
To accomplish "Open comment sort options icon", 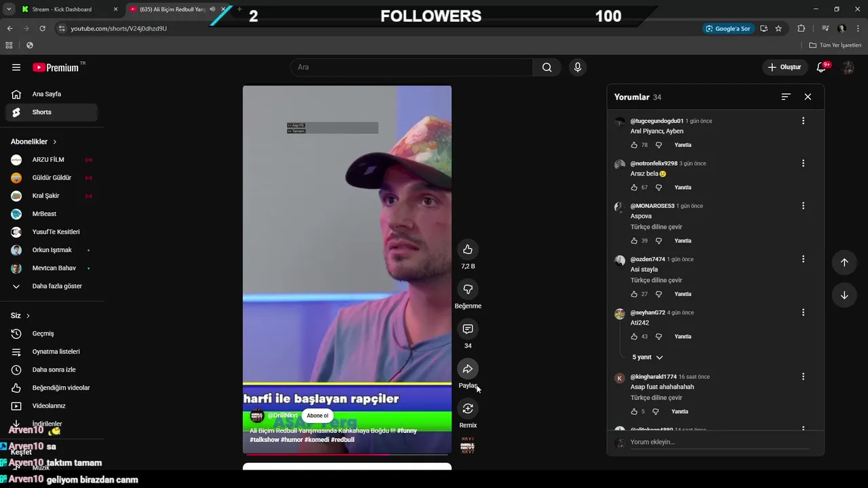I will 786,97.
